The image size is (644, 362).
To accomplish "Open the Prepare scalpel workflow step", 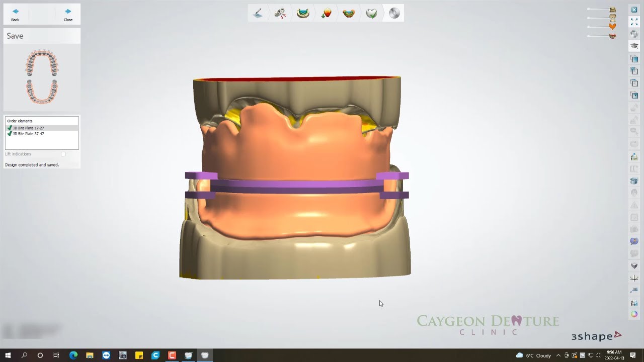I will pos(258,14).
